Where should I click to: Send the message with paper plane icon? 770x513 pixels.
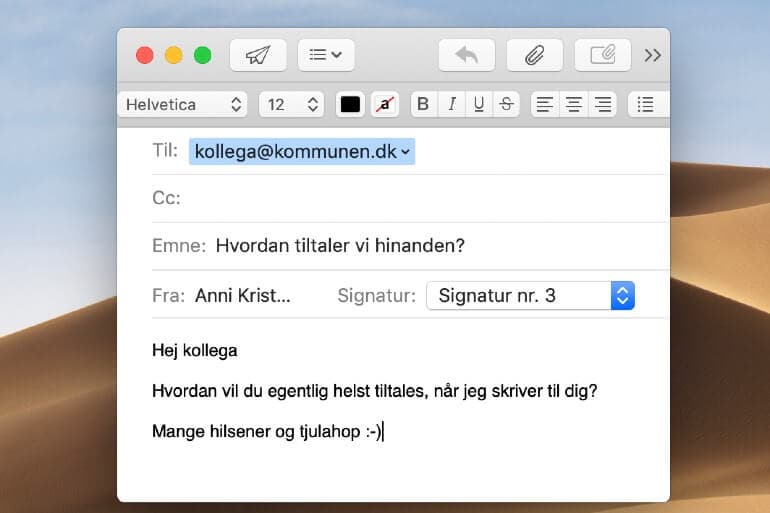pyautogui.click(x=258, y=55)
